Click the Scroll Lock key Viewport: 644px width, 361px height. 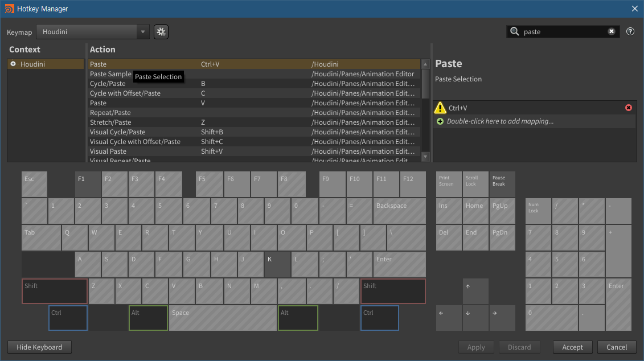coord(475,184)
